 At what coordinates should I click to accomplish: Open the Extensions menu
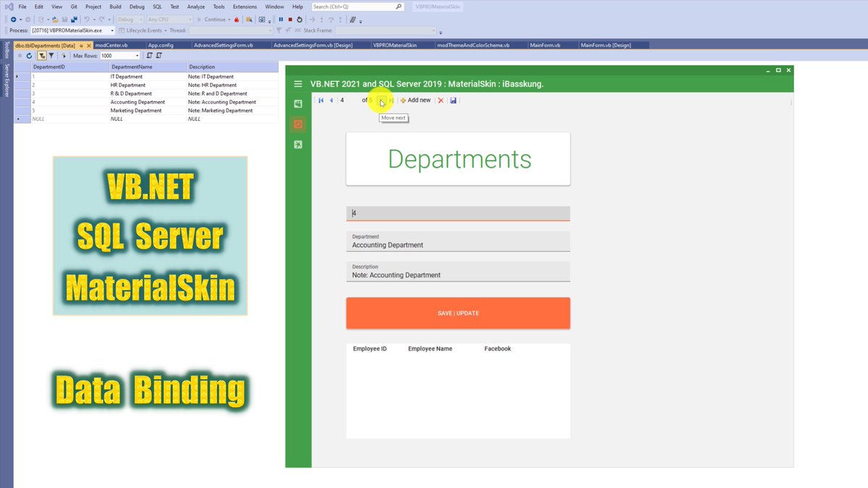244,7
